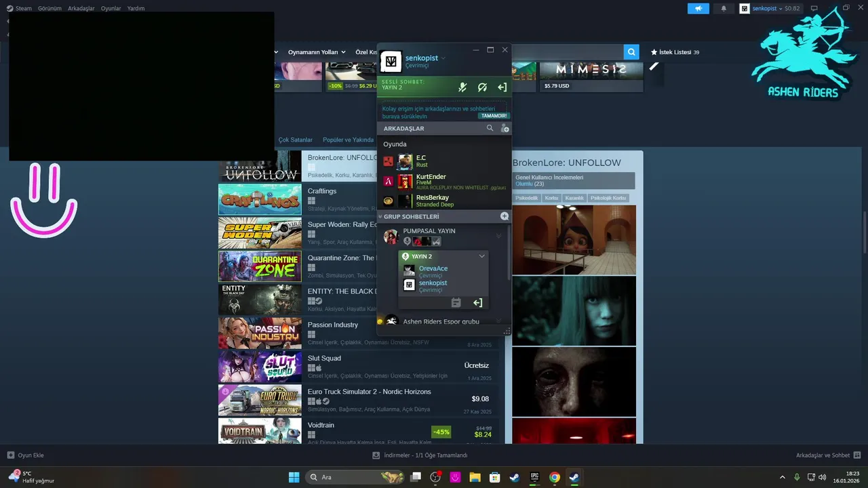Open the Oynamanın Yolları store dropdown
The width and height of the screenshot is (868, 488).
click(x=317, y=52)
